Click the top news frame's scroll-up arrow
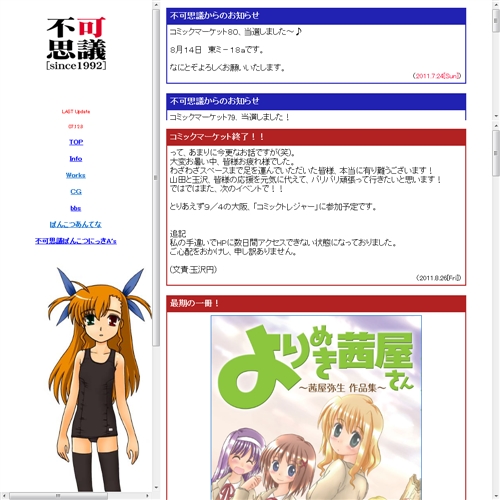 click(496, 4)
